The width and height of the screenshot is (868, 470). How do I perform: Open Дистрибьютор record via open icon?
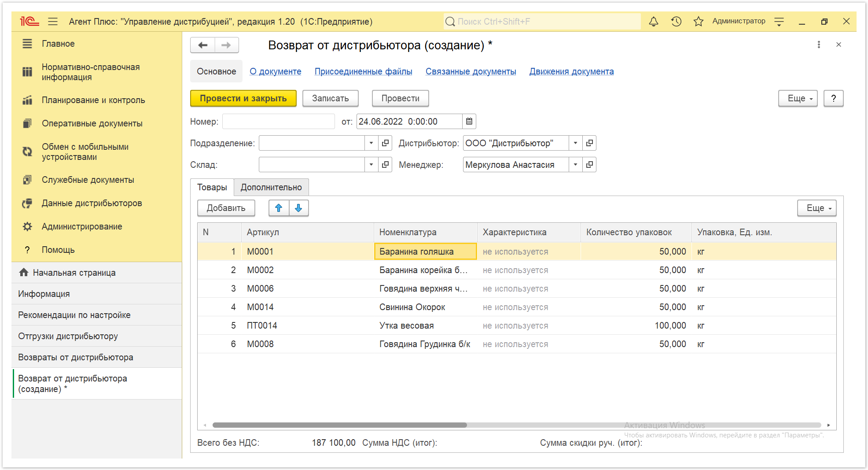pos(589,143)
